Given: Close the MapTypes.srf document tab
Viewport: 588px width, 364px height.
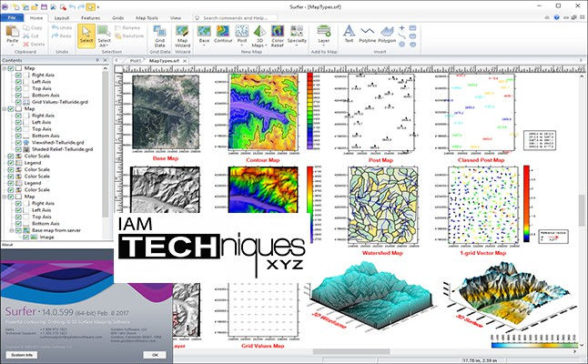Looking at the screenshot, I should point(185,60).
